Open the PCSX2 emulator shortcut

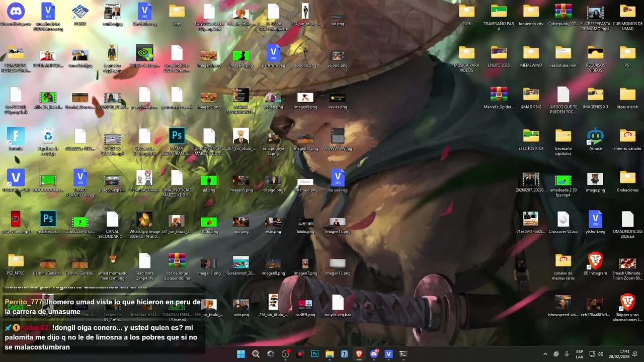[x=80, y=15]
